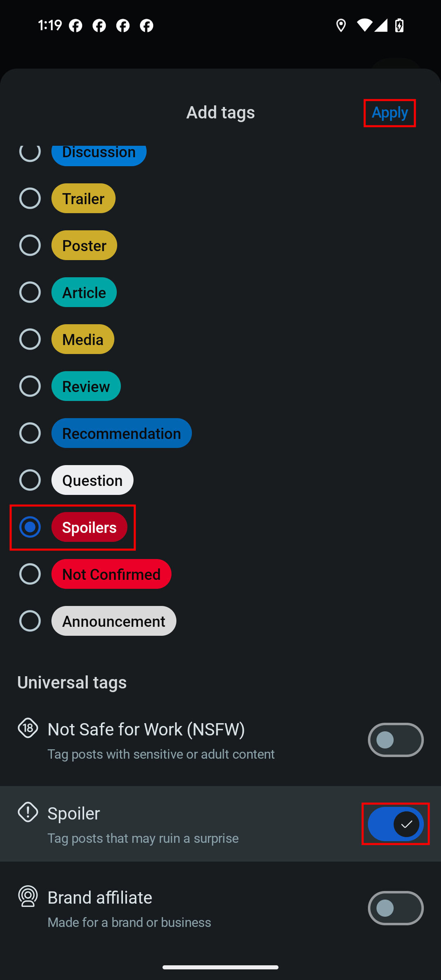Select the Question tag radio button
Viewport: 441px width, 980px height.
(30, 480)
